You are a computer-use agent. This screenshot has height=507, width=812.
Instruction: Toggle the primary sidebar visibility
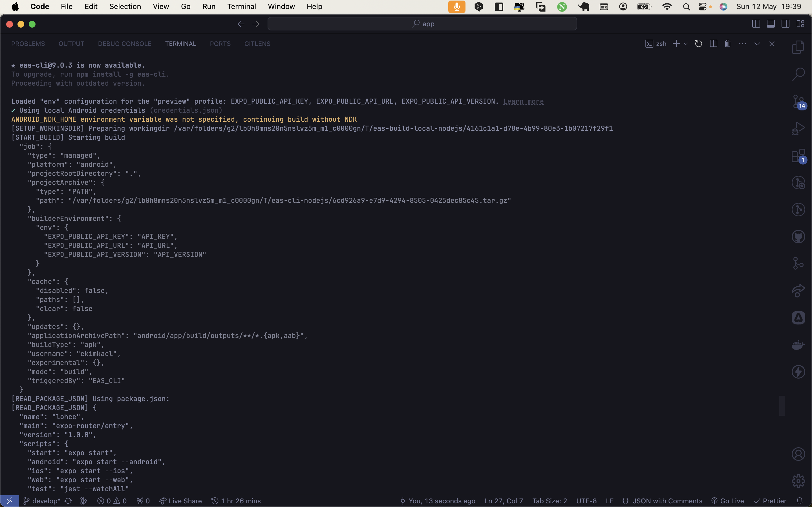pos(756,23)
